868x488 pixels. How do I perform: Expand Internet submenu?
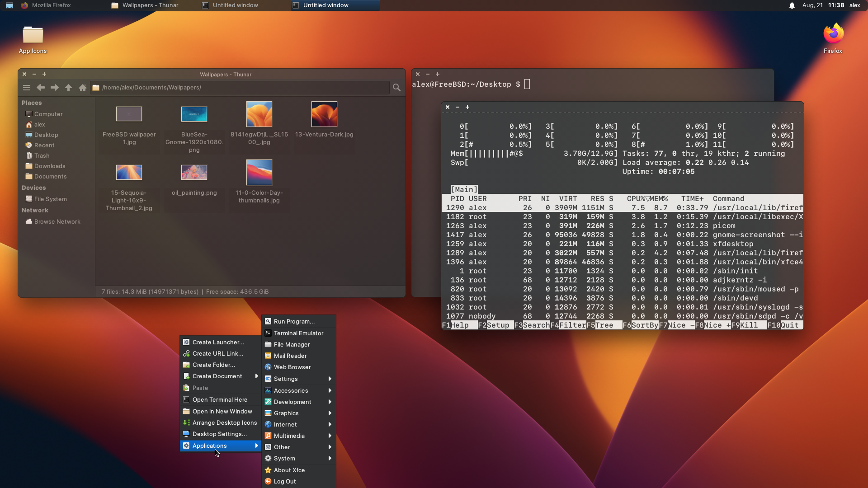[299, 425]
